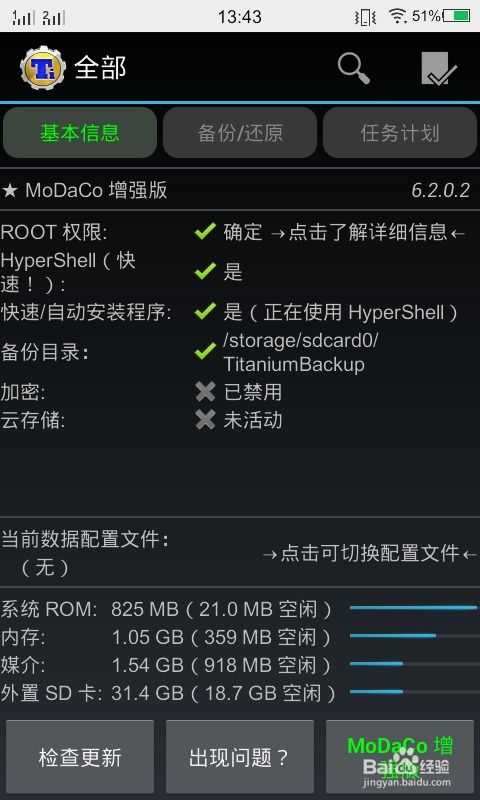Tap green checkmark next to ROOT 权限
The height and width of the screenshot is (800, 480).
click(205, 232)
